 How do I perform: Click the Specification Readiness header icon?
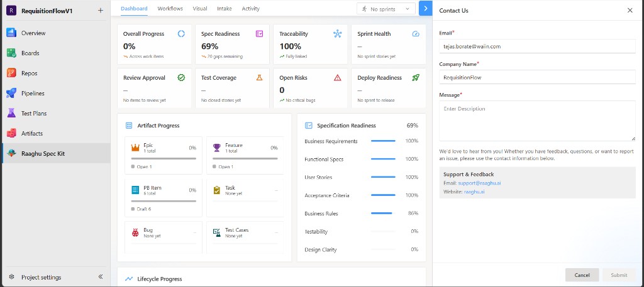click(309, 126)
